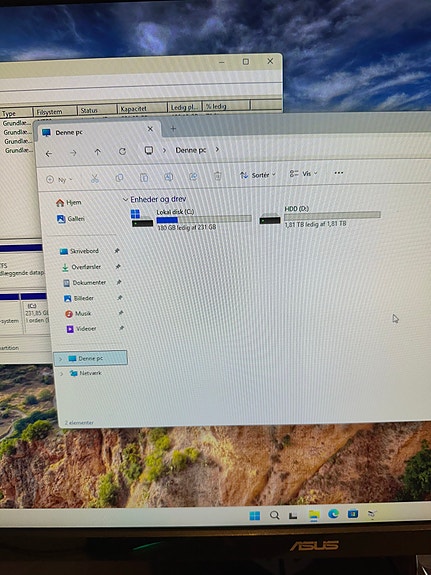Open Hjem in the navigation pane
The height and width of the screenshot is (575, 431).
pos(69,202)
